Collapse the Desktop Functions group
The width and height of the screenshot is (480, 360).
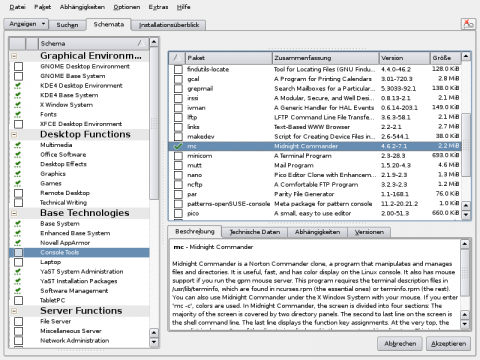(x=14, y=135)
